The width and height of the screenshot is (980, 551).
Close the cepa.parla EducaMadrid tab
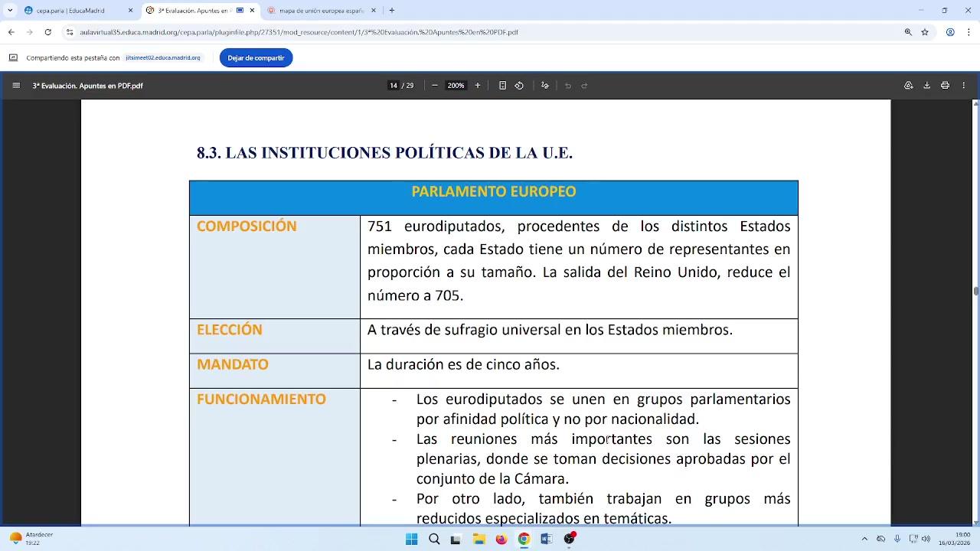[x=130, y=11]
